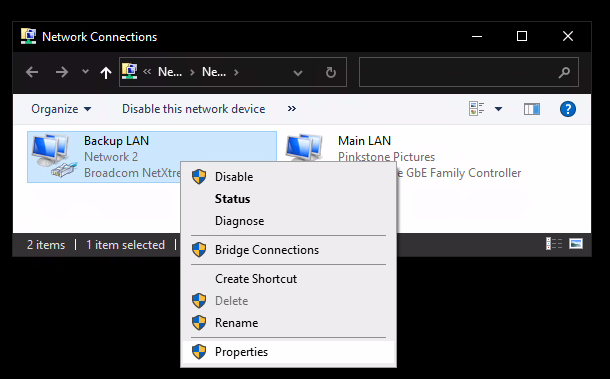
Task: Click the Back navigation arrow
Action: click(x=32, y=72)
